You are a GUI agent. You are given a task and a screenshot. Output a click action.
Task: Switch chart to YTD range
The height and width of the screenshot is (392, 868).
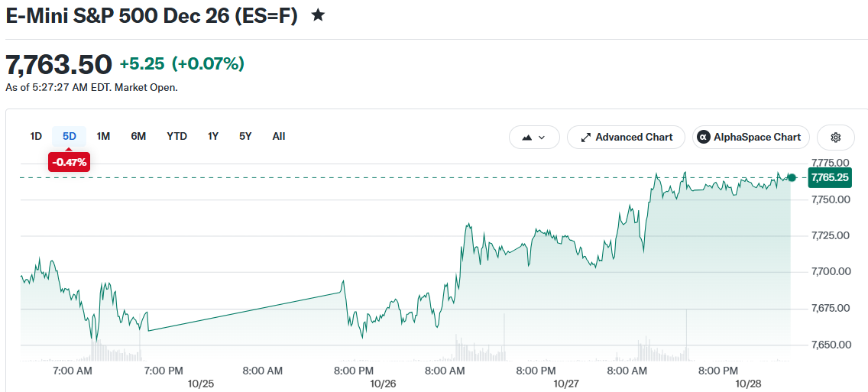click(x=177, y=136)
